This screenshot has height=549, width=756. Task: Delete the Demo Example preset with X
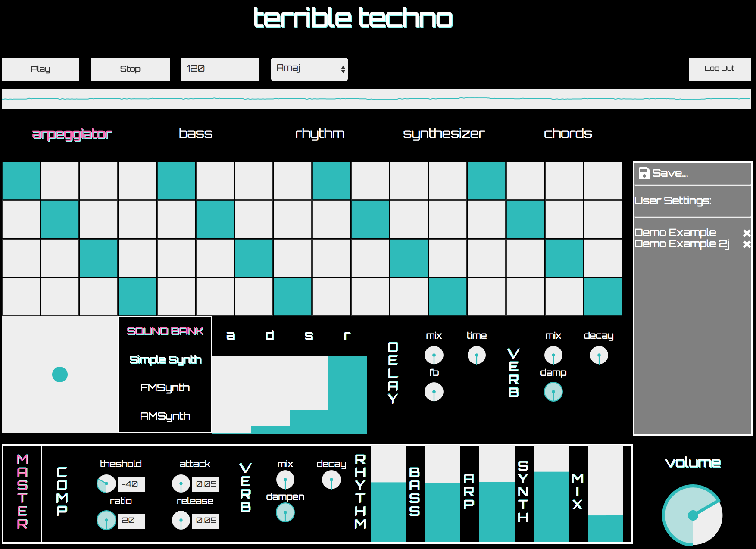point(747,233)
